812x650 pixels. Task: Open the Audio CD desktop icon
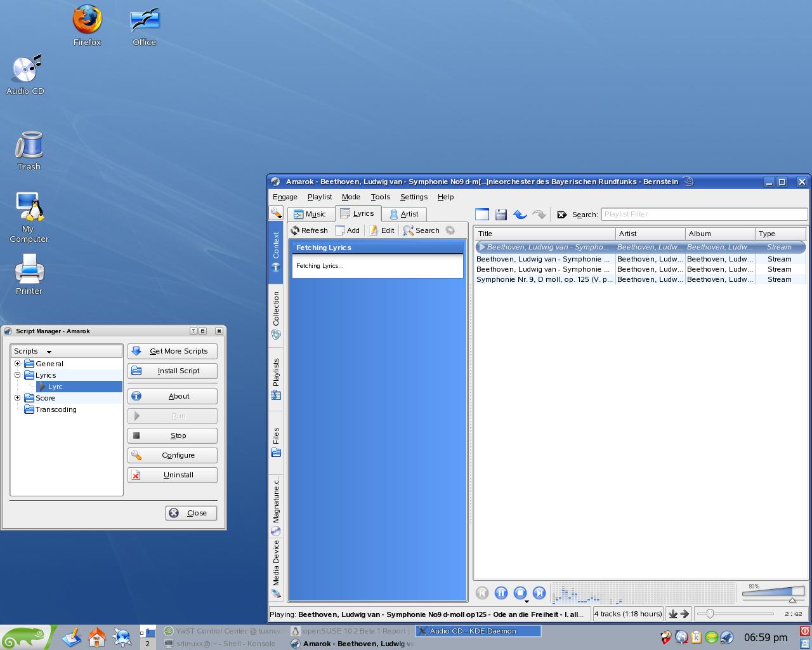coord(25,75)
